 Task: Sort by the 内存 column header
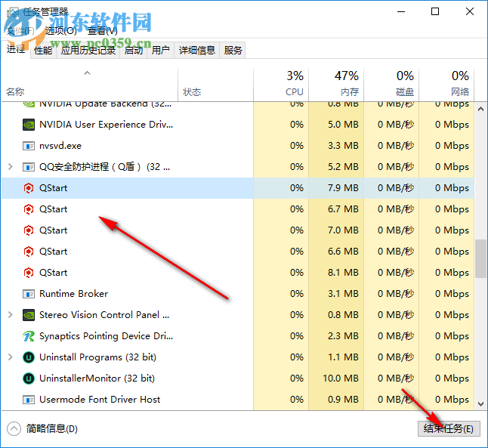click(x=336, y=85)
